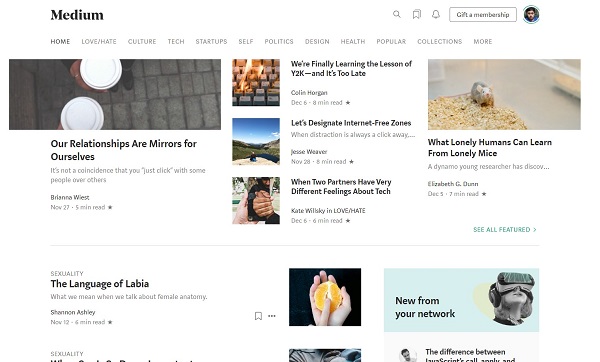
Task: Click New from your network banner
Action: coord(461,300)
